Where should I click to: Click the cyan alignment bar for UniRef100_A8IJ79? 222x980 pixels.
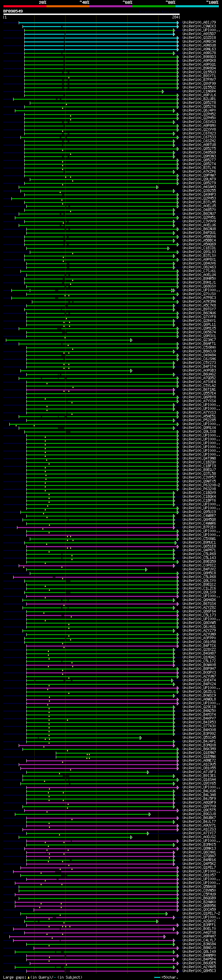tap(99, 23)
